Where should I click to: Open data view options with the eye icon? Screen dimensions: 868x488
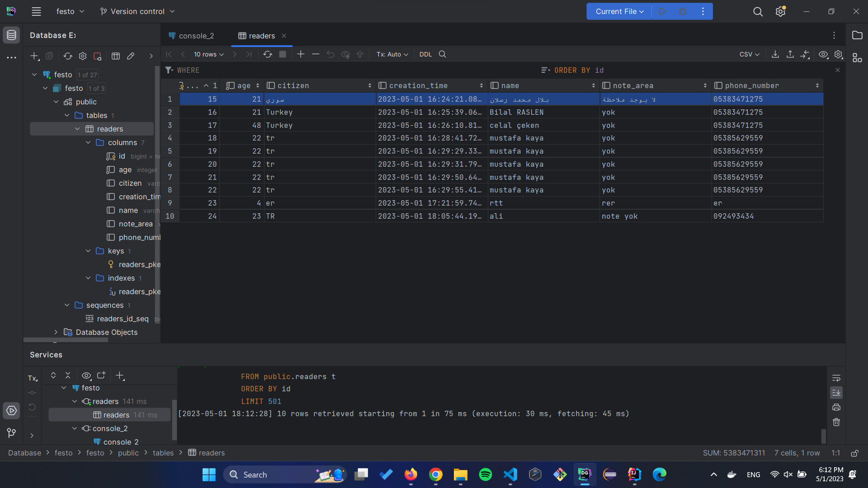click(x=823, y=54)
